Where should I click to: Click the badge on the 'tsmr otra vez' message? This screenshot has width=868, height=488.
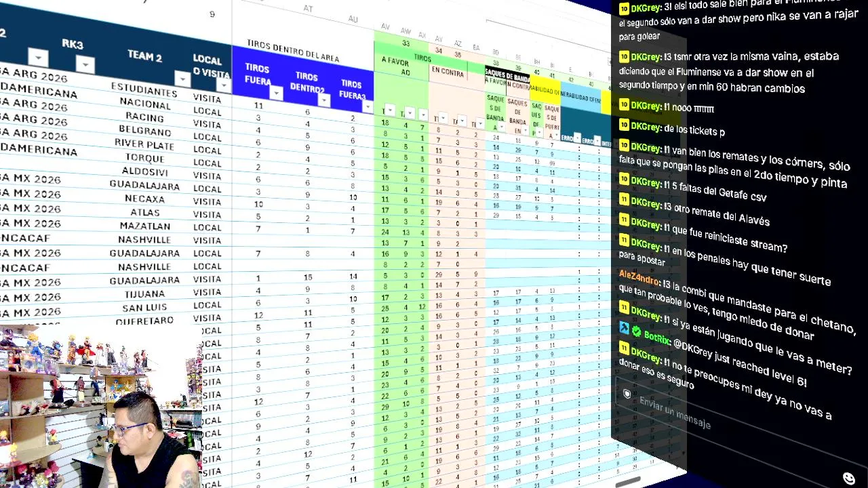[x=625, y=57]
